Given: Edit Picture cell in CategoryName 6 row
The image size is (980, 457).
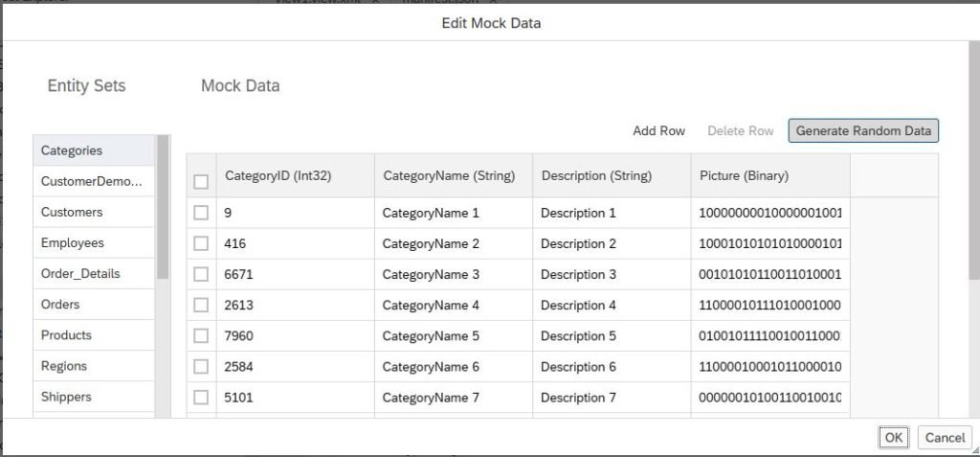Looking at the screenshot, I should (770, 366).
